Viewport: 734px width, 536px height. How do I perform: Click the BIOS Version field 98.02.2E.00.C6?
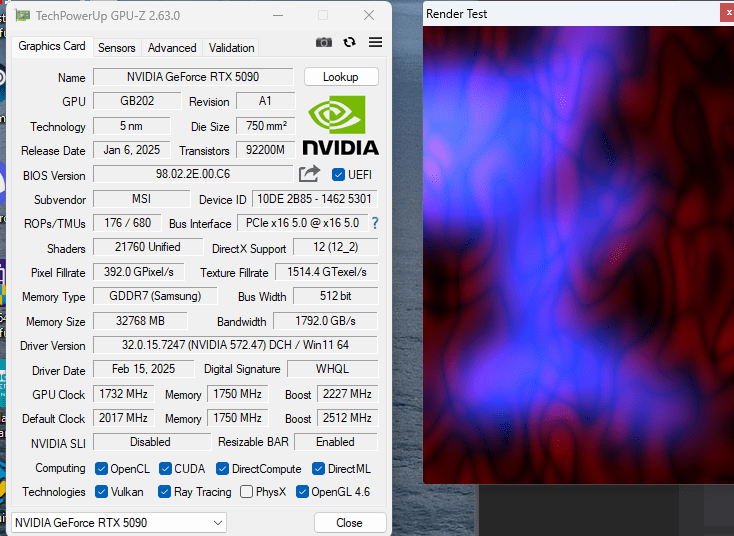(193, 174)
